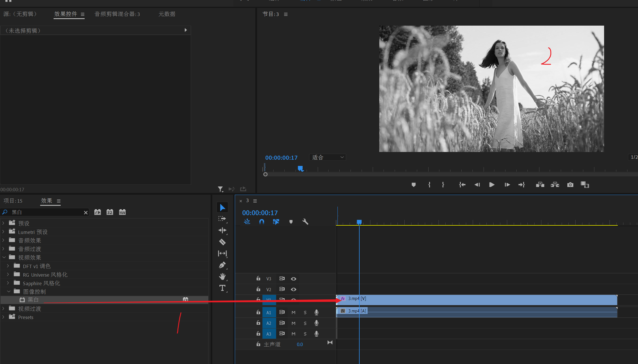Toggle V3 track output eye

click(293, 279)
